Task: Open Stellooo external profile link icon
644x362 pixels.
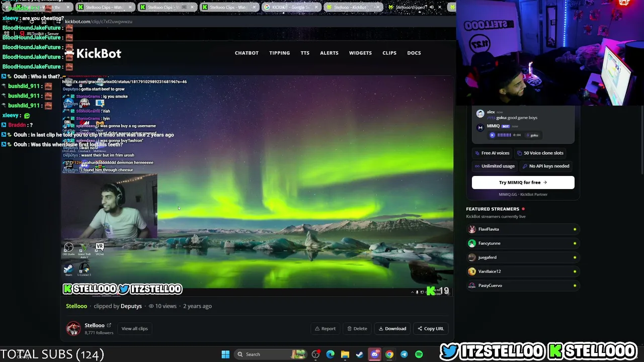Action: (109, 325)
